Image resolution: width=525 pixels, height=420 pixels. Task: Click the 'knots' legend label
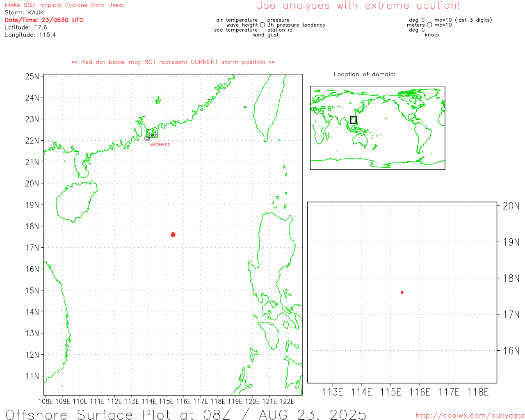tap(432, 35)
